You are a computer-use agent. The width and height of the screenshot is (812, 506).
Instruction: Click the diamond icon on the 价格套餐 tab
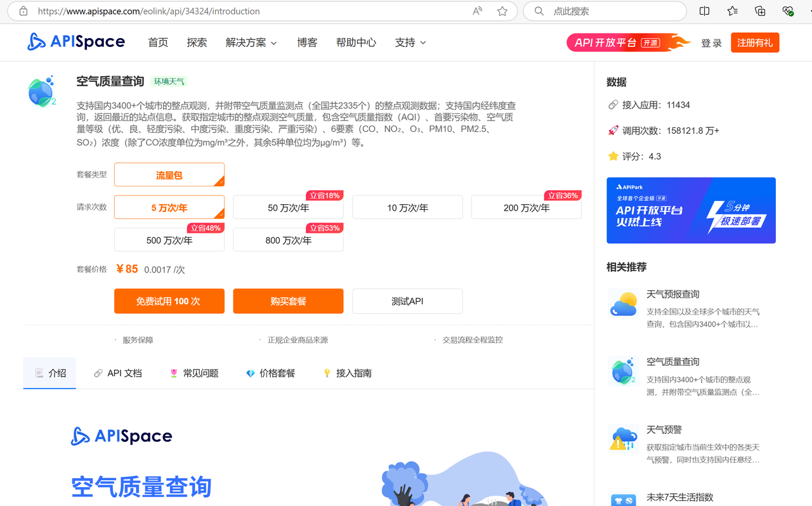250,373
